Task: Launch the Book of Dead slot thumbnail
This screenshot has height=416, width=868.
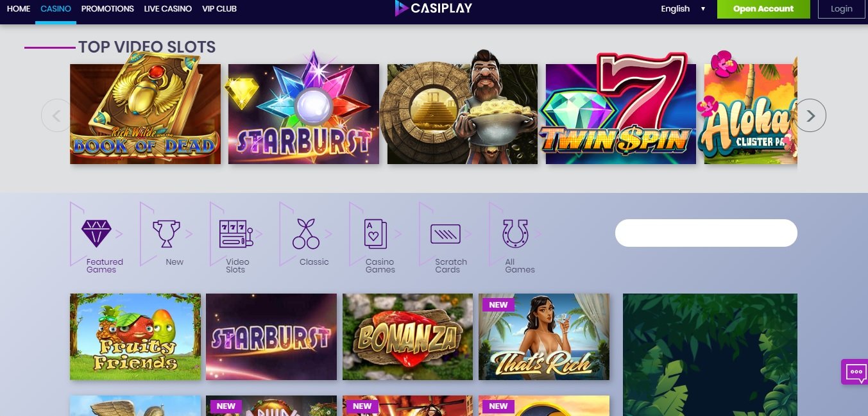Action: pos(145,114)
